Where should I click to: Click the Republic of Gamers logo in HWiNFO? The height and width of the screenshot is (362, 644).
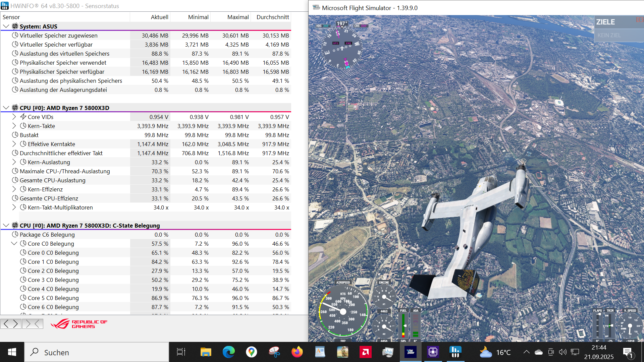(78, 324)
